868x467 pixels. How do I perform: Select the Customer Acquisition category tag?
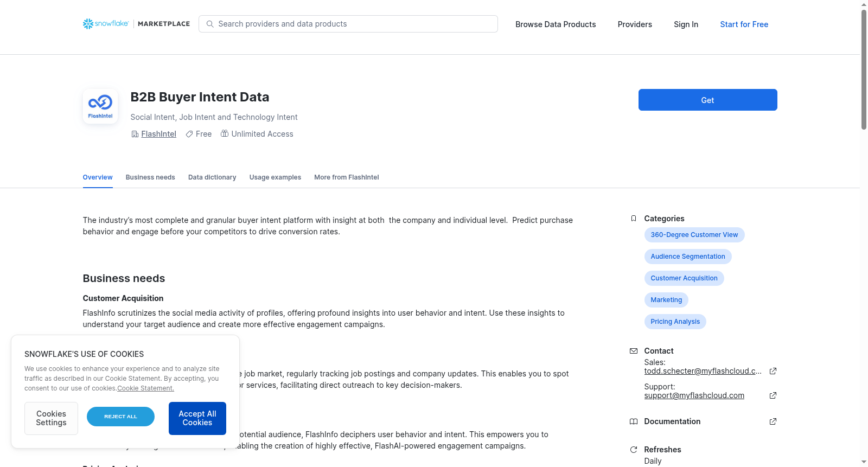684,278
